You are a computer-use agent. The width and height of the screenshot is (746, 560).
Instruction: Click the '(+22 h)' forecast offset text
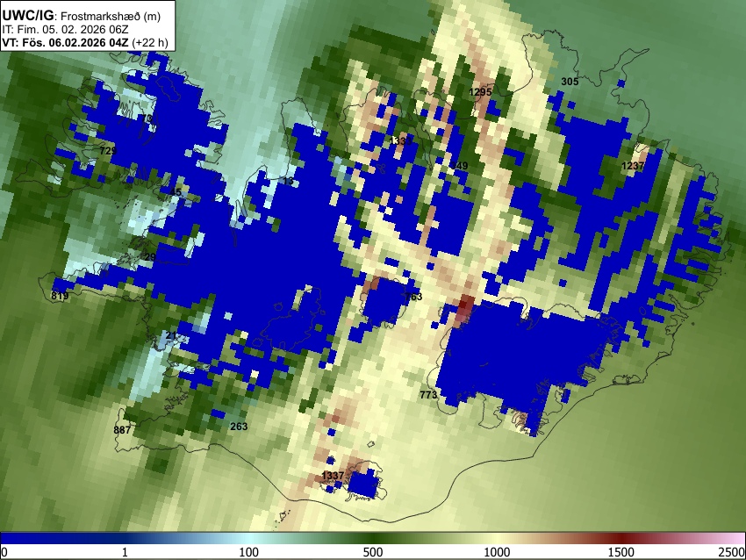pos(150,42)
